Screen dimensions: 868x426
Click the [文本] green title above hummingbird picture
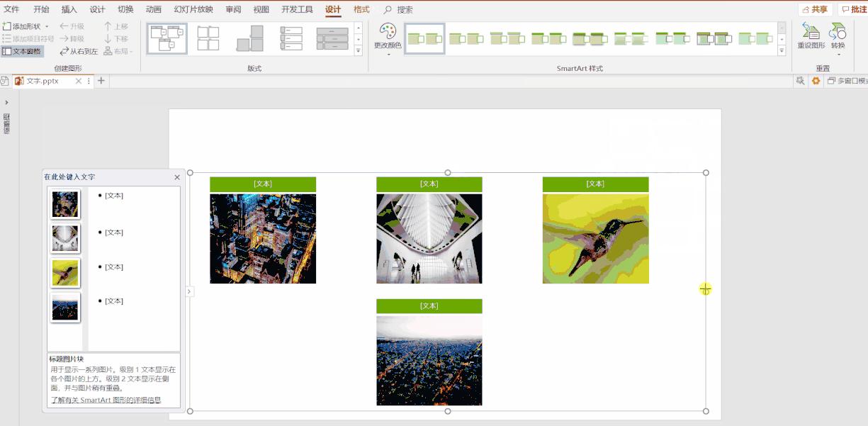pos(595,184)
